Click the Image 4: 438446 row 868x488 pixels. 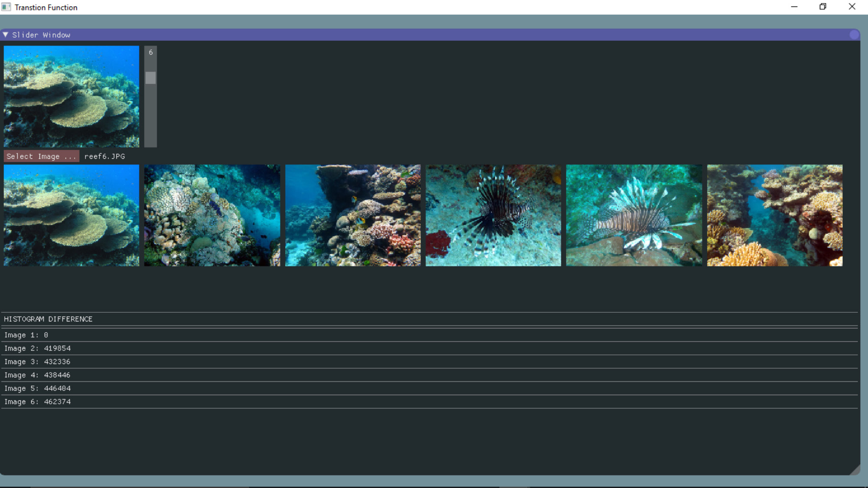click(x=37, y=375)
